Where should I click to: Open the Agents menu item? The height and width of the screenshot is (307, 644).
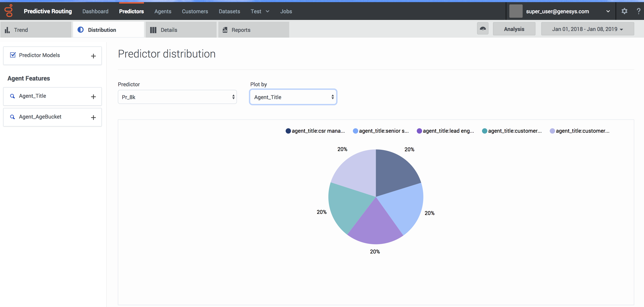[x=163, y=11]
